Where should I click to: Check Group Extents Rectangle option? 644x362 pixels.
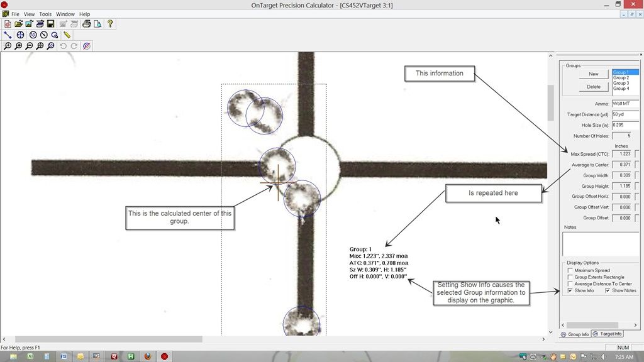tap(570, 277)
